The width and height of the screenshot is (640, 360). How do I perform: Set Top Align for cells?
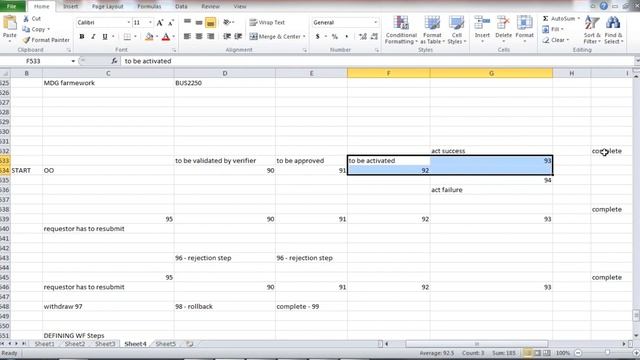[x=187, y=22]
